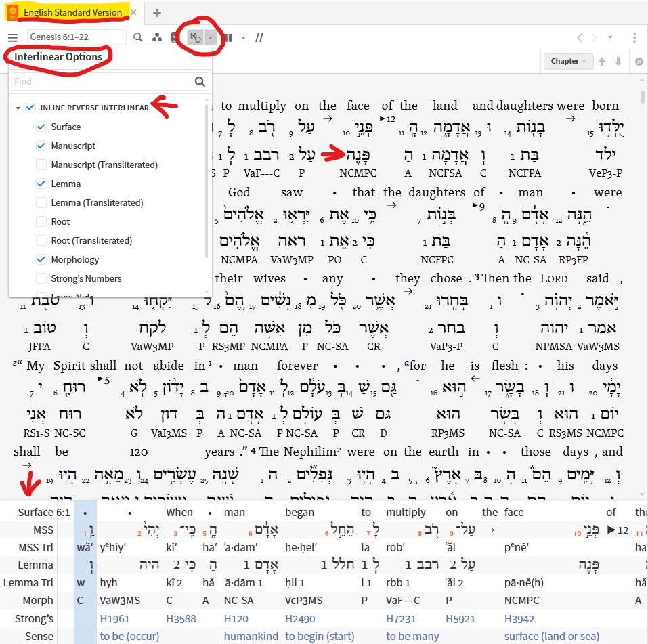The height and width of the screenshot is (644, 648).
Task: Click the MSS Trl row label
Action: tap(36, 547)
